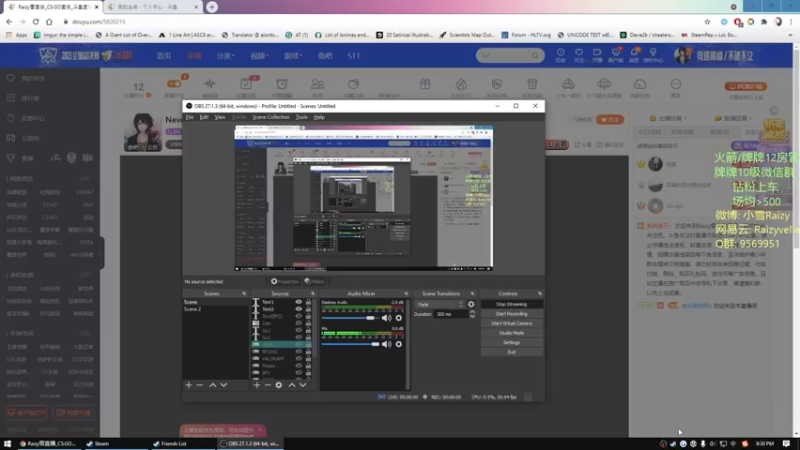The width and height of the screenshot is (800, 450).
Task: Open the OBS Help menu
Action: pos(319,117)
